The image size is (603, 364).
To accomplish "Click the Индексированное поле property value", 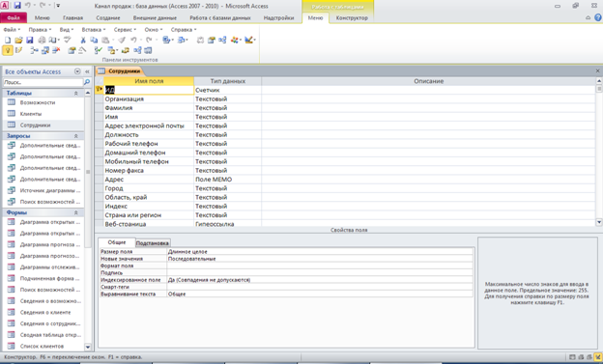I will tap(320, 280).
